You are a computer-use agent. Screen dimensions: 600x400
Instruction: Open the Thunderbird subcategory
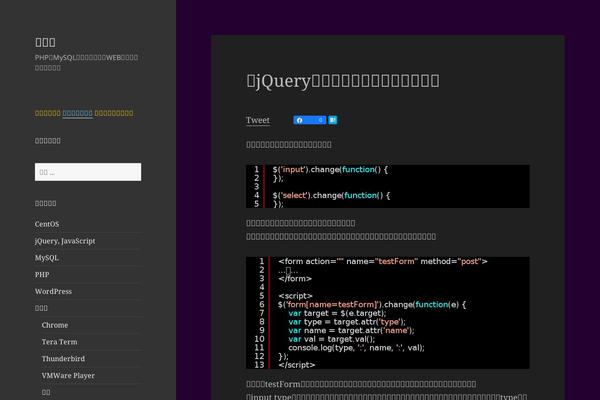point(63,359)
